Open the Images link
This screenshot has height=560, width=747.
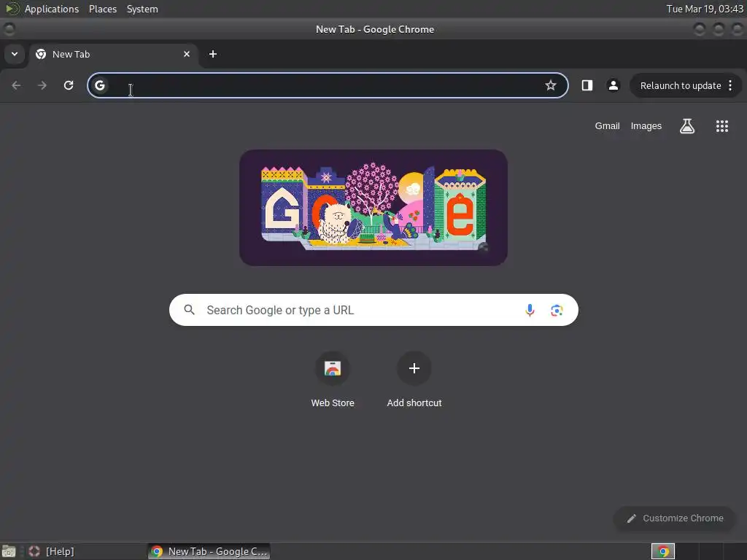pyautogui.click(x=646, y=126)
